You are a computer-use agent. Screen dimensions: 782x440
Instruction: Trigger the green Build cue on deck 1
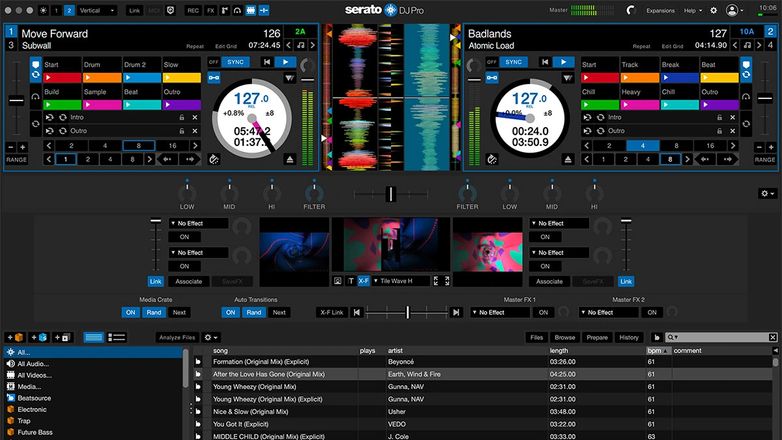point(62,105)
